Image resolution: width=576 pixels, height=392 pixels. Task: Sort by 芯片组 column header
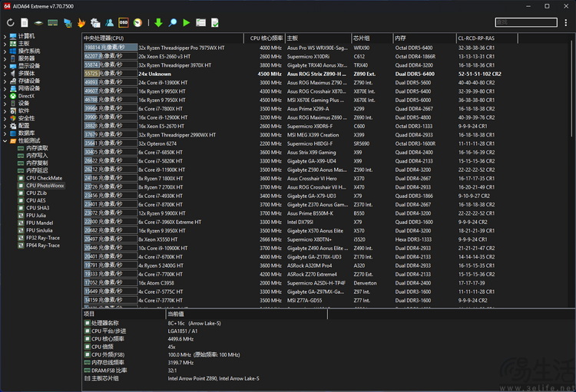(372, 38)
